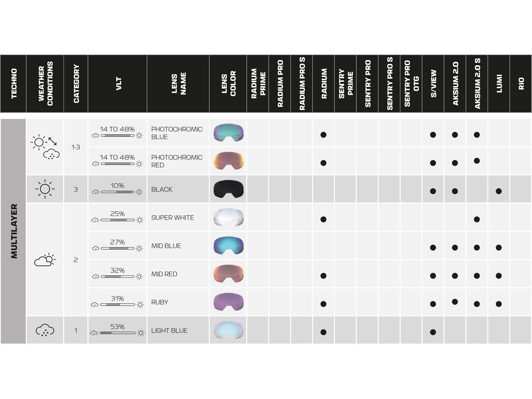Screen dimensions: 532x399
Task: Click the S/View column header
Action: pyautogui.click(x=433, y=83)
